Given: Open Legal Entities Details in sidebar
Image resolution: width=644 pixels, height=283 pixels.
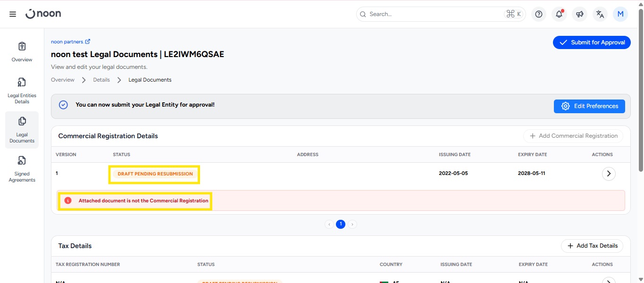Looking at the screenshot, I should (22, 91).
